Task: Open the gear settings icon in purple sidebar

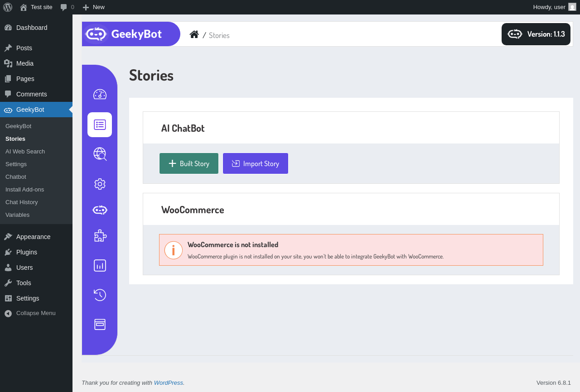Action: [x=100, y=184]
